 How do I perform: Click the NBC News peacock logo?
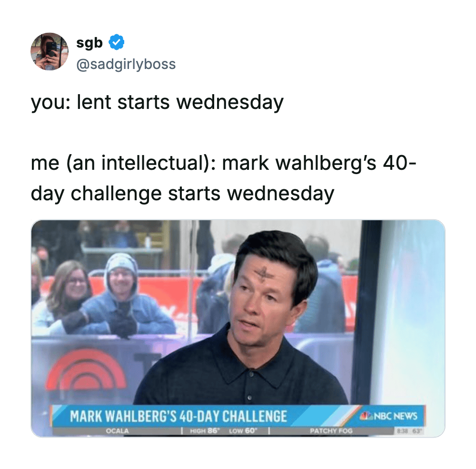(366, 416)
